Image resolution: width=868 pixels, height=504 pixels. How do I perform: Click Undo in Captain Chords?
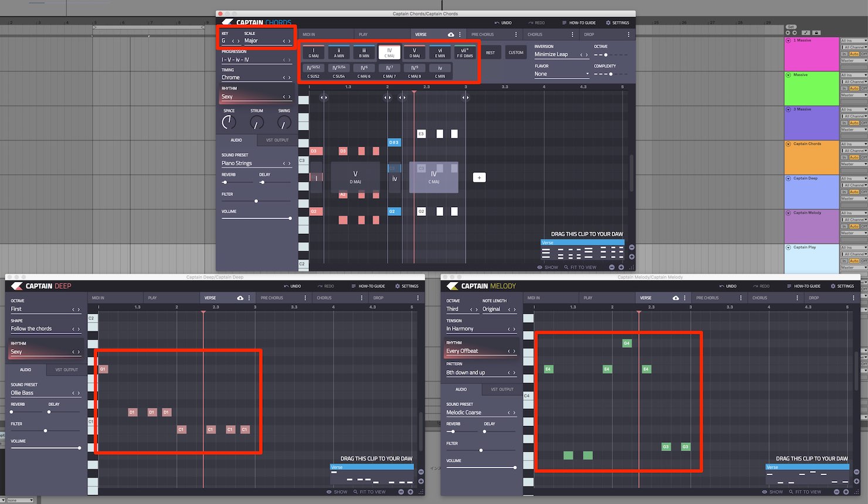[x=503, y=23]
